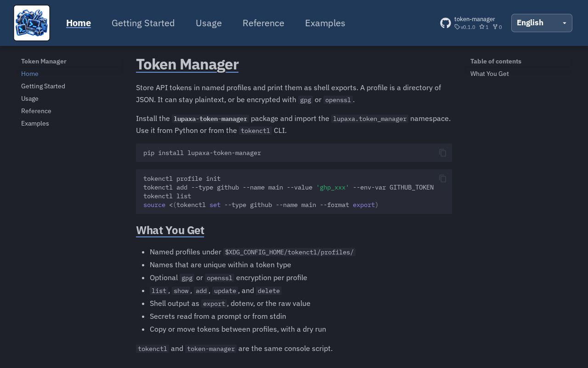Image resolution: width=588 pixels, height=368 pixels.
Task: Open Getting Started in the left sidebar
Action: pos(43,86)
